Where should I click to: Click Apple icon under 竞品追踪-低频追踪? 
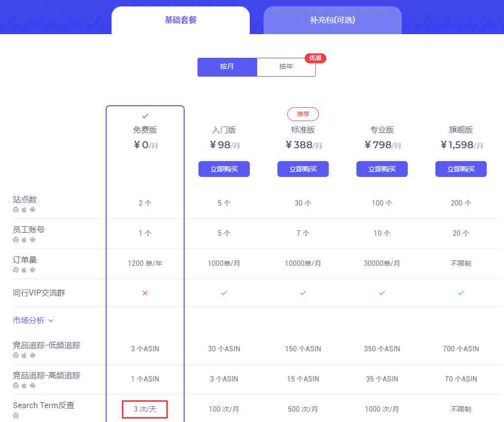pos(24,355)
